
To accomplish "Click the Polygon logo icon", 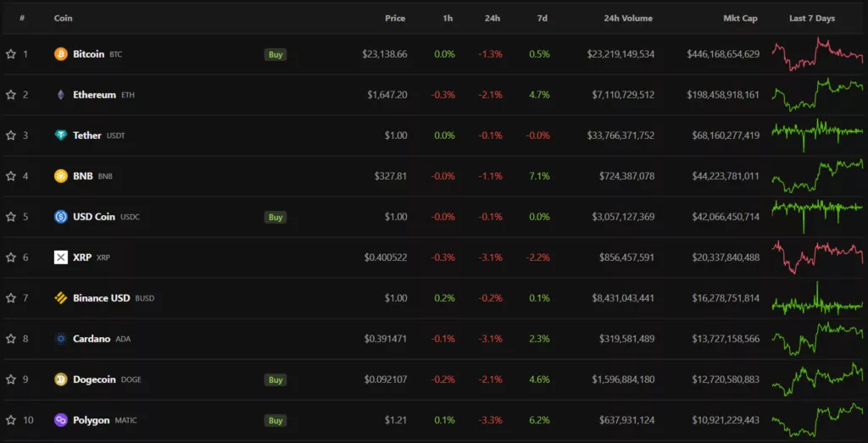I will 61,420.
